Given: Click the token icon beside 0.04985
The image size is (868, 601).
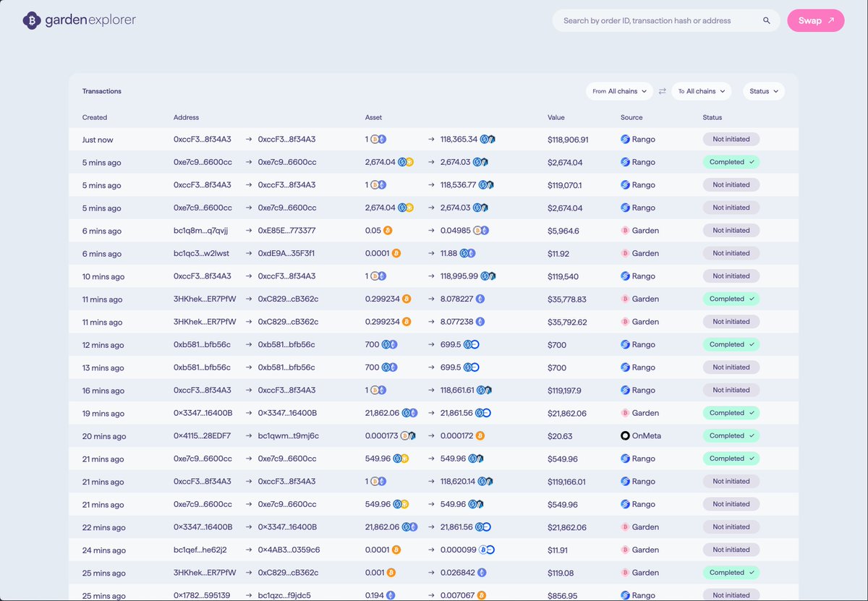Looking at the screenshot, I should [481, 231].
